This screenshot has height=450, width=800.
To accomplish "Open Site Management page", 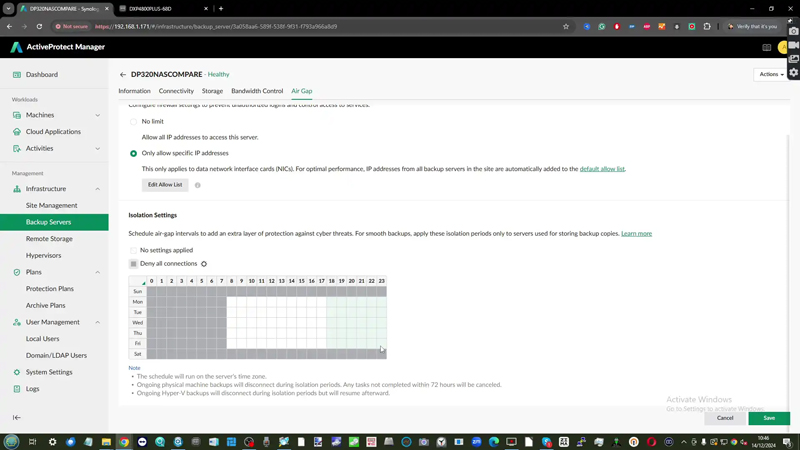I will [x=54, y=206].
